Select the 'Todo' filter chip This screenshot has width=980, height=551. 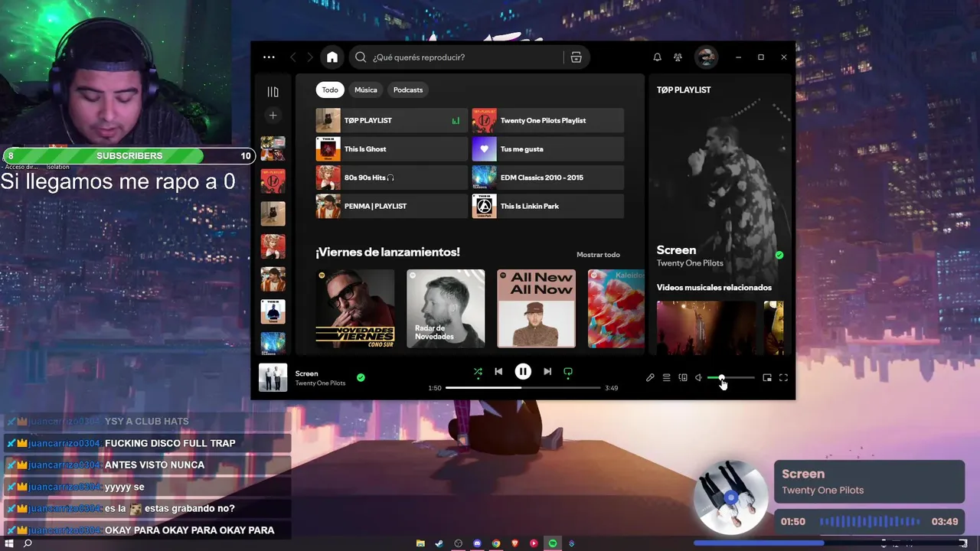pos(330,90)
